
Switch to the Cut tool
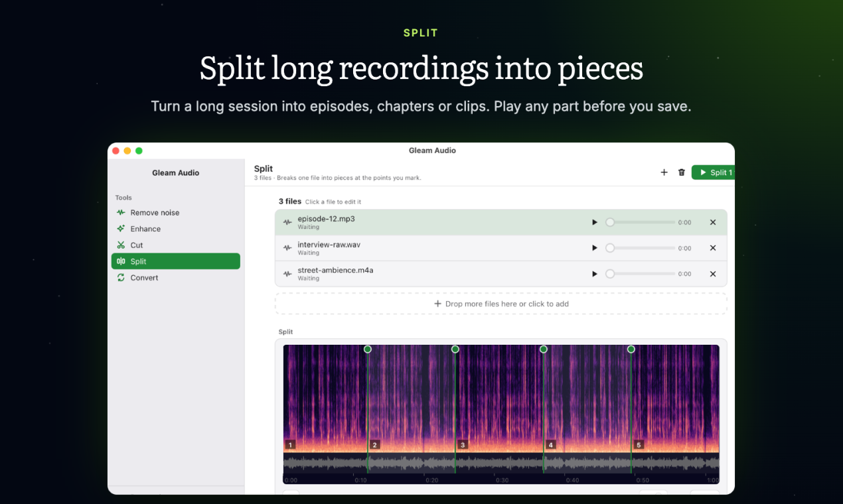[x=175, y=245]
